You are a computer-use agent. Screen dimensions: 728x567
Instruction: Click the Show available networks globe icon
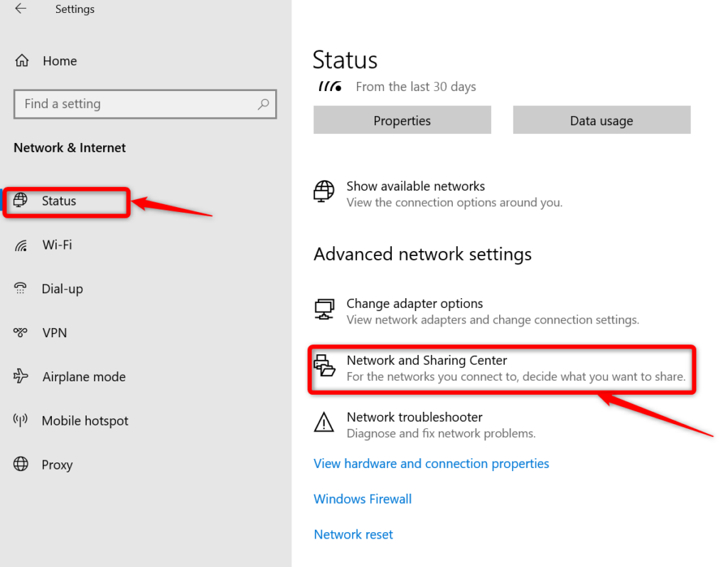click(324, 192)
